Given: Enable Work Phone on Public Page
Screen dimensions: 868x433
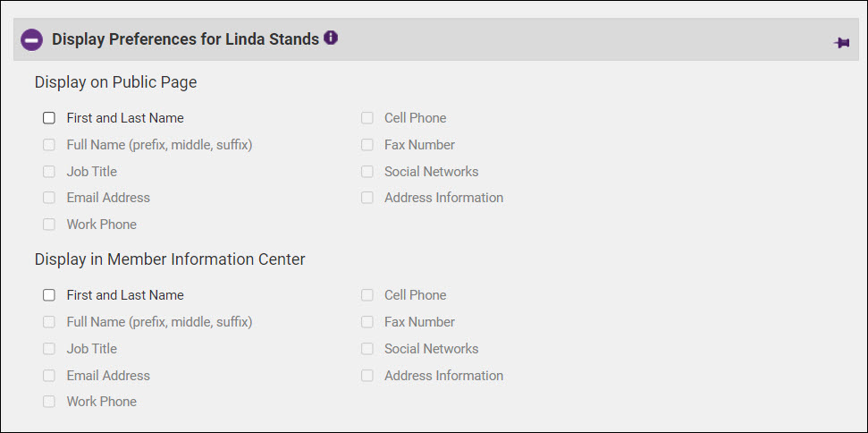Looking at the screenshot, I should pos(49,225).
